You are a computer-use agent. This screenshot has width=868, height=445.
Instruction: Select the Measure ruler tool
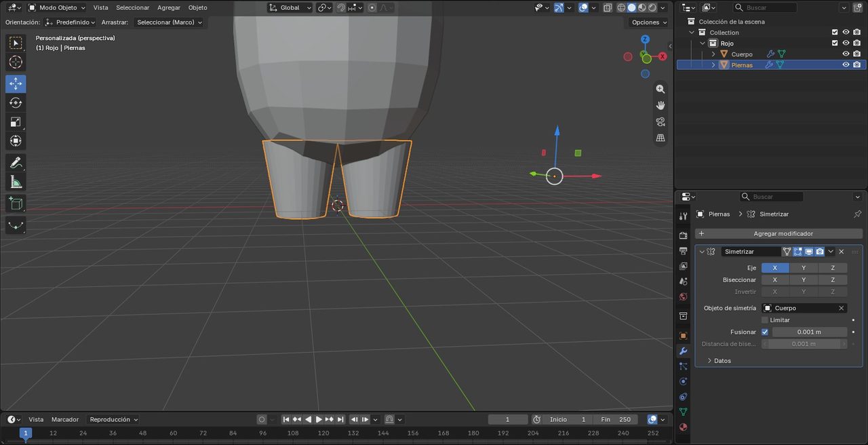coord(16,182)
